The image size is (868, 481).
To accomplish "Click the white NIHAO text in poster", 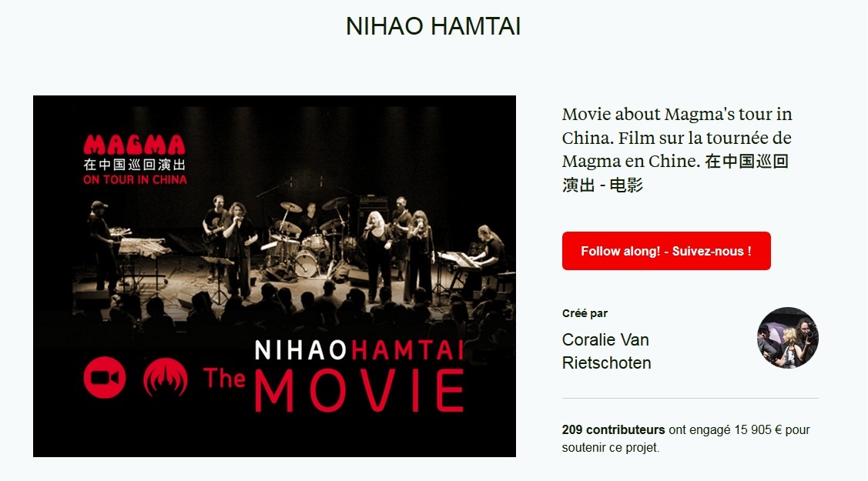I will tap(301, 350).
